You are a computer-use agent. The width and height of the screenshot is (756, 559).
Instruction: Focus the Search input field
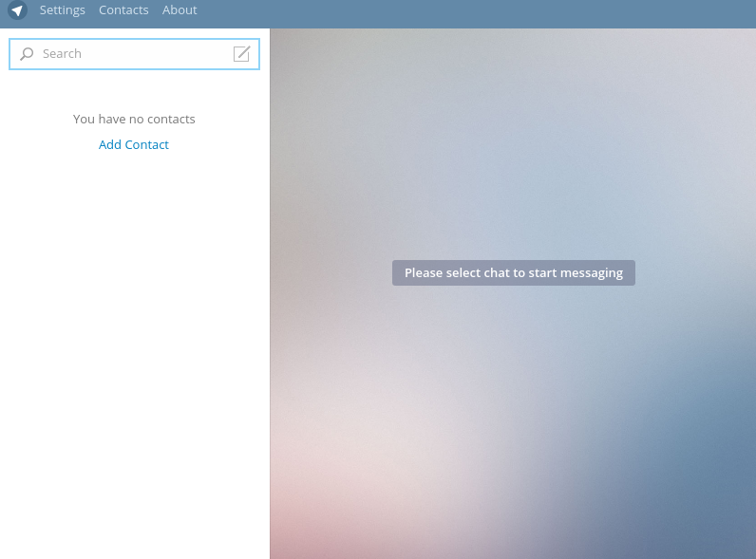point(133,54)
